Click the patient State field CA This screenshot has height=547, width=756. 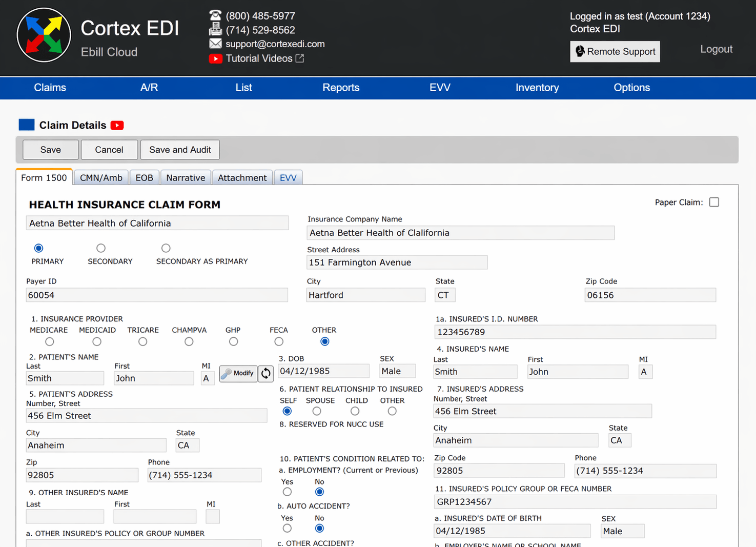tap(187, 445)
